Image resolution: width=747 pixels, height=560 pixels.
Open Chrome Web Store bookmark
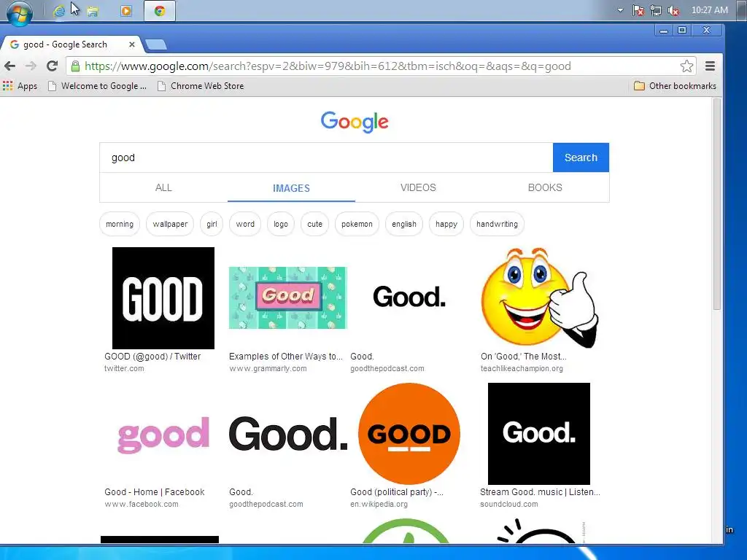[x=201, y=86]
